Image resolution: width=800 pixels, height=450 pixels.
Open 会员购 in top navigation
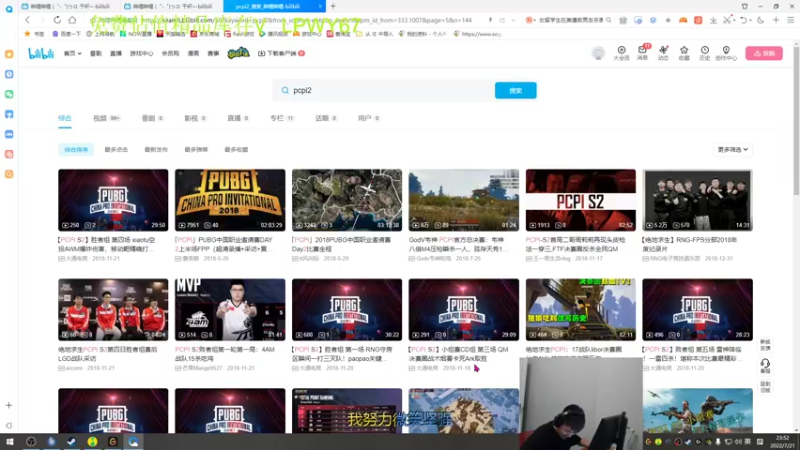click(x=170, y=53)
